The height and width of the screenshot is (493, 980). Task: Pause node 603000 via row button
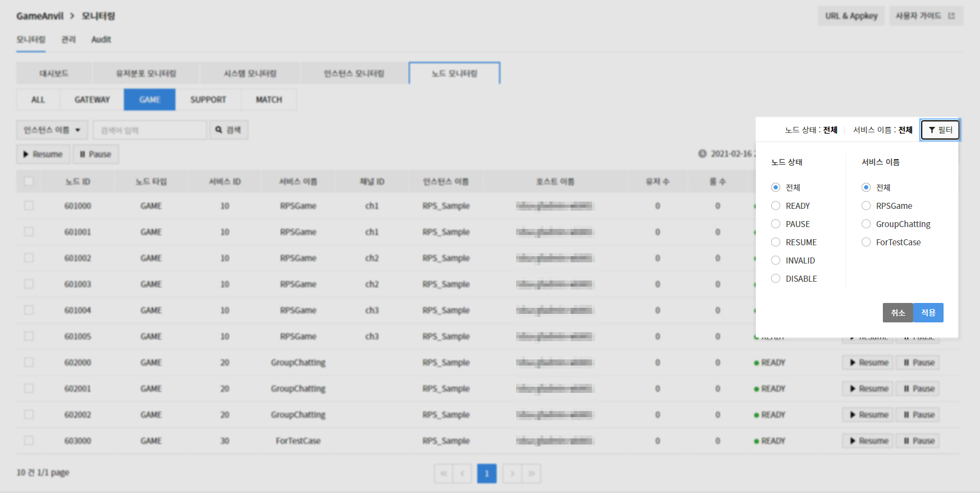pyautogui.click(x=917, y=441)
